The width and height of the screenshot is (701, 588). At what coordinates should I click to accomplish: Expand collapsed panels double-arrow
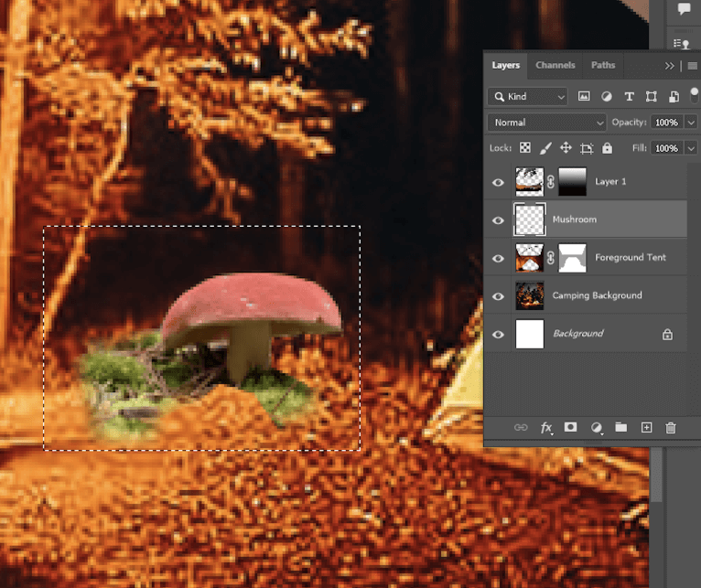pos(669,66)
